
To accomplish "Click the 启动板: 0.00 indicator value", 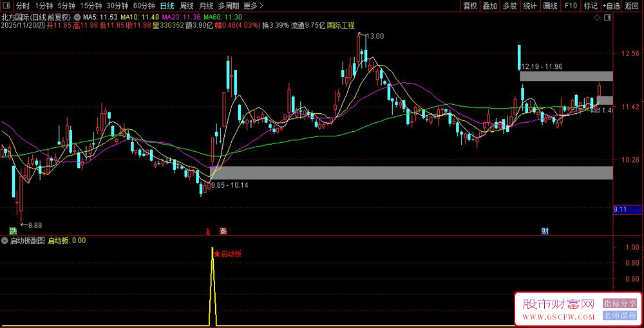I will tap(67, 241).
